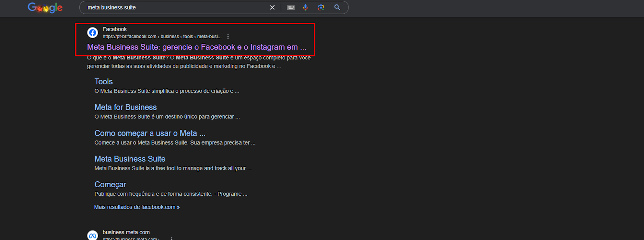The image size is (644, 240).
Task: Start voice search with the microphone icon
Action: click(x=305, y=8)
